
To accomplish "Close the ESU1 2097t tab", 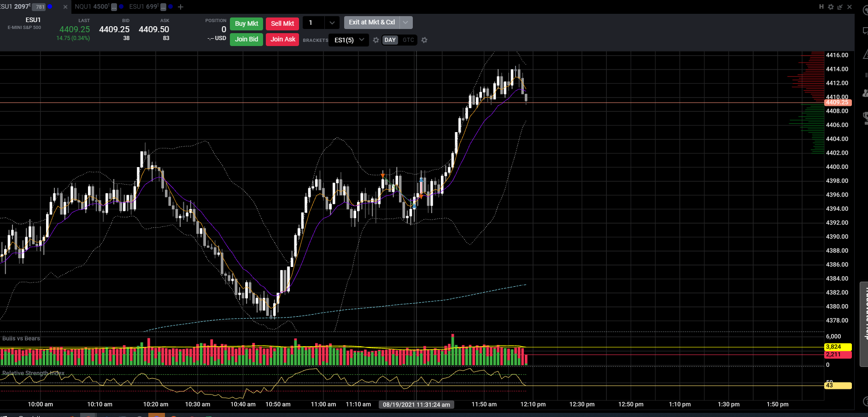I will pyautogui.click(x=65, y=7).
